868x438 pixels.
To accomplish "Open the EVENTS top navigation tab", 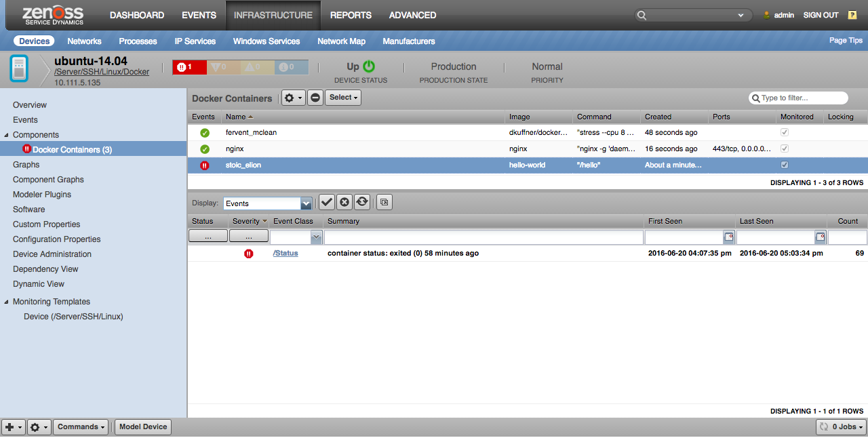I will [199, 15].
